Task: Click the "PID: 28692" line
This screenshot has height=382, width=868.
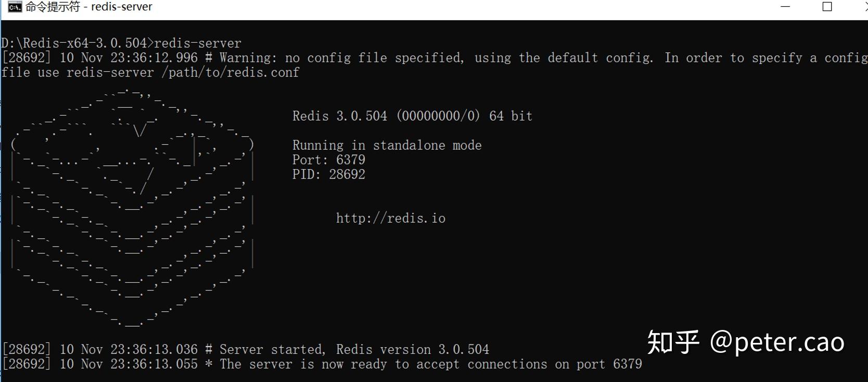Action: point(328,174)
